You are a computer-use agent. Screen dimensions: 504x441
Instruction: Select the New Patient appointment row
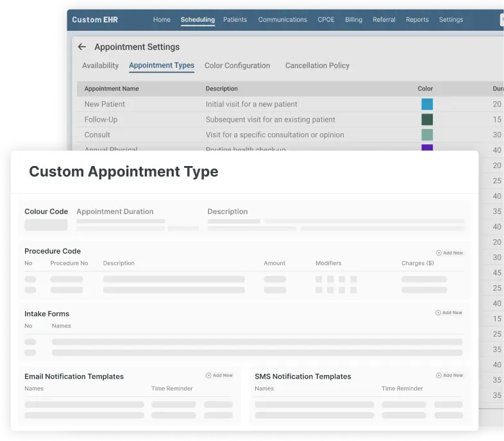[105, 104]
